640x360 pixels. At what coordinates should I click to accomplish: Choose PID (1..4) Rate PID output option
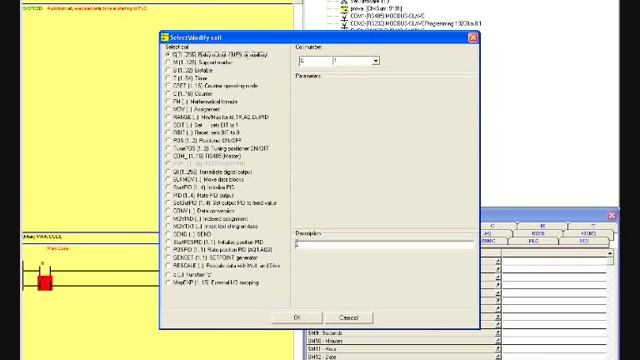tap(168, 195)
